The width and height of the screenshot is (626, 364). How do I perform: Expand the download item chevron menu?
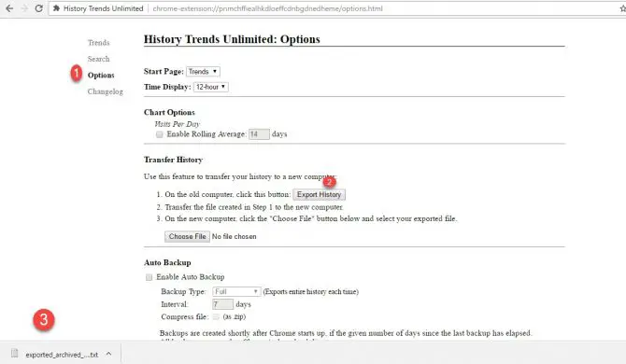click(108, 354)
